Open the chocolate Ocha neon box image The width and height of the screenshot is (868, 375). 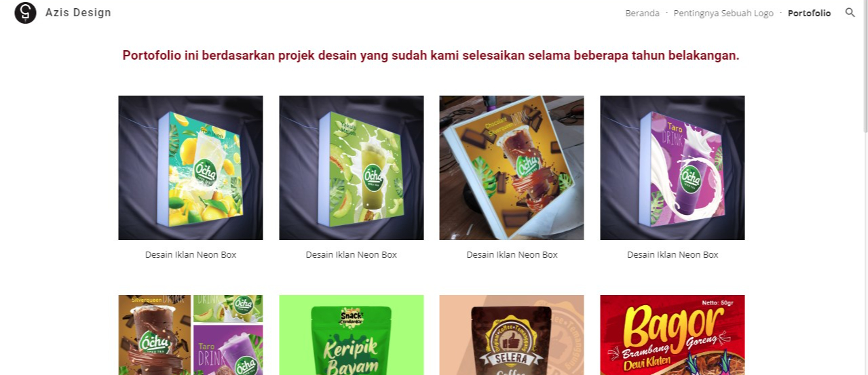click(512, 167)
